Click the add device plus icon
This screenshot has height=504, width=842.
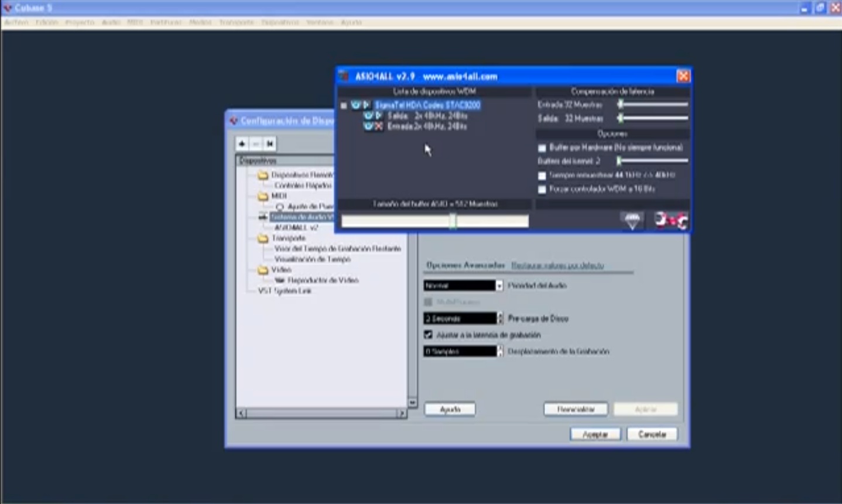click(242, 143)
